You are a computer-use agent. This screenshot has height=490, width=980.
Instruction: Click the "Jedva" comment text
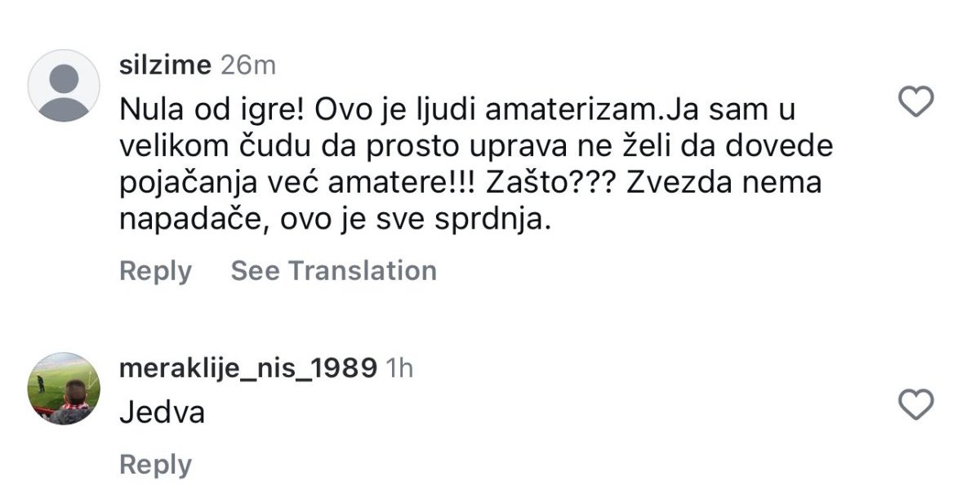[x=162, y=413]
